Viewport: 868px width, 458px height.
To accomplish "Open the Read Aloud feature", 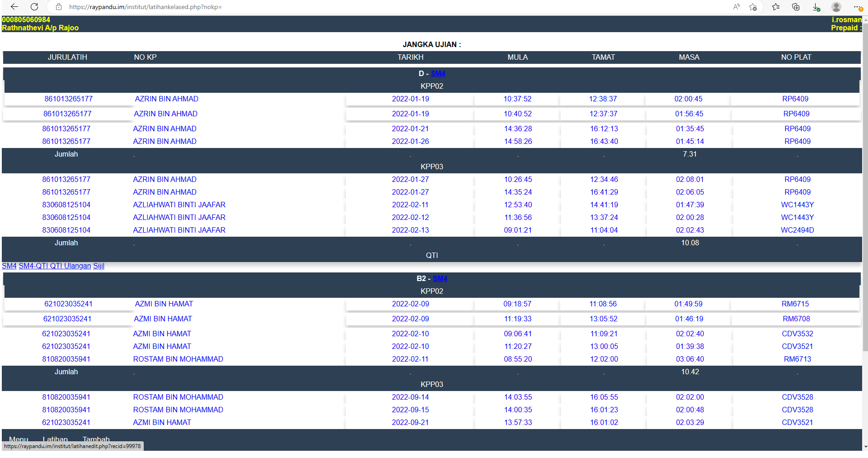I will point(736,7).
